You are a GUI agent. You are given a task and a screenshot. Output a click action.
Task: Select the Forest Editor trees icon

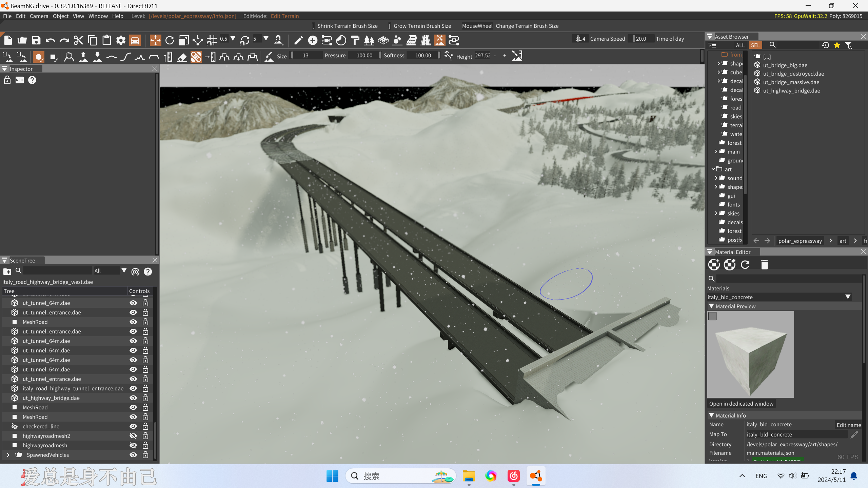369,40
